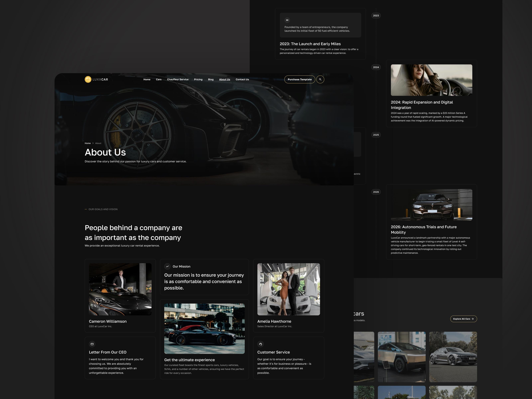The width and height of the screenshot is (532, 399).
Task: Click the Explore All Cars button
Action: point(464,319)
